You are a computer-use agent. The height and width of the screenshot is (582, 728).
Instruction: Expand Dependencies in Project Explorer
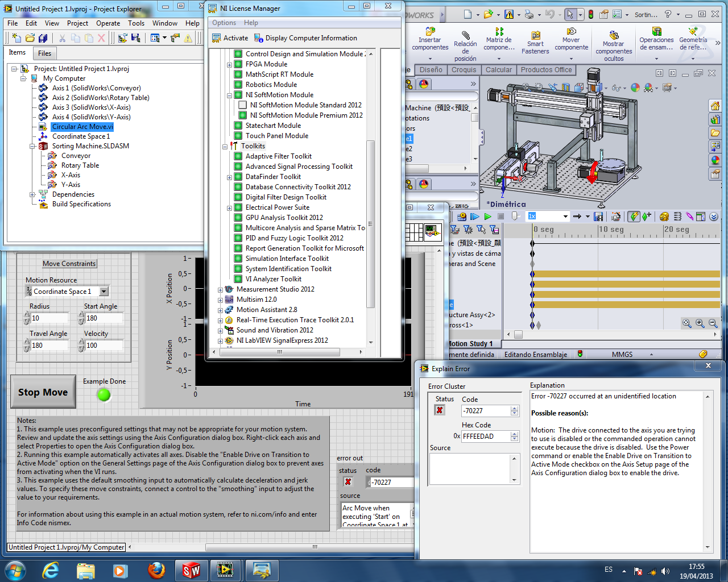point(32,194)
